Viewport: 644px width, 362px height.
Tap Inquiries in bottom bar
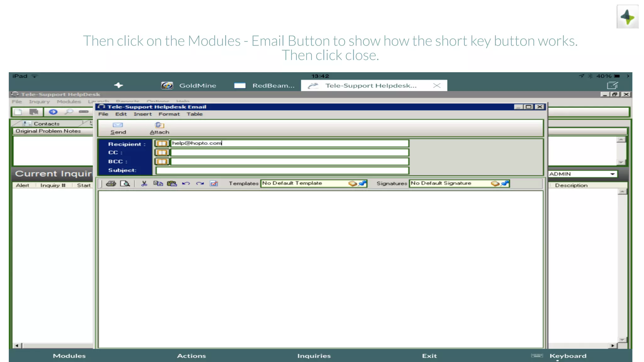pos(314,356)
